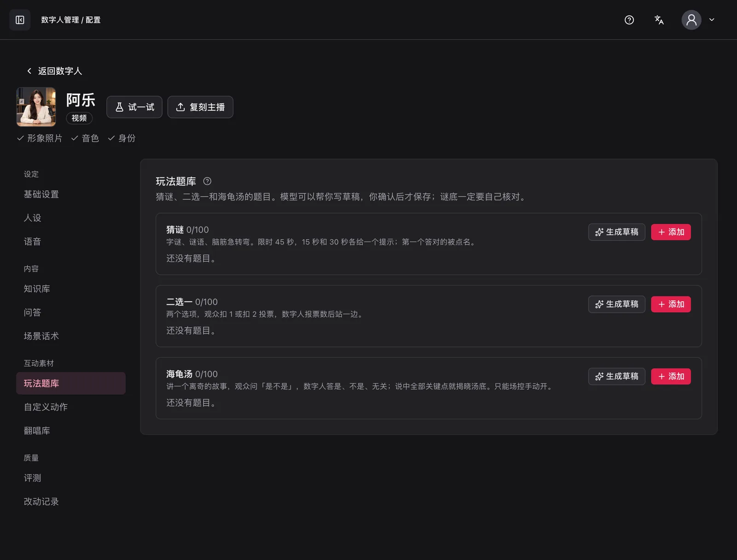This screenshot has width=737, height=560.
Task: Click the 复刻主播 button
Action: point(200,107)
